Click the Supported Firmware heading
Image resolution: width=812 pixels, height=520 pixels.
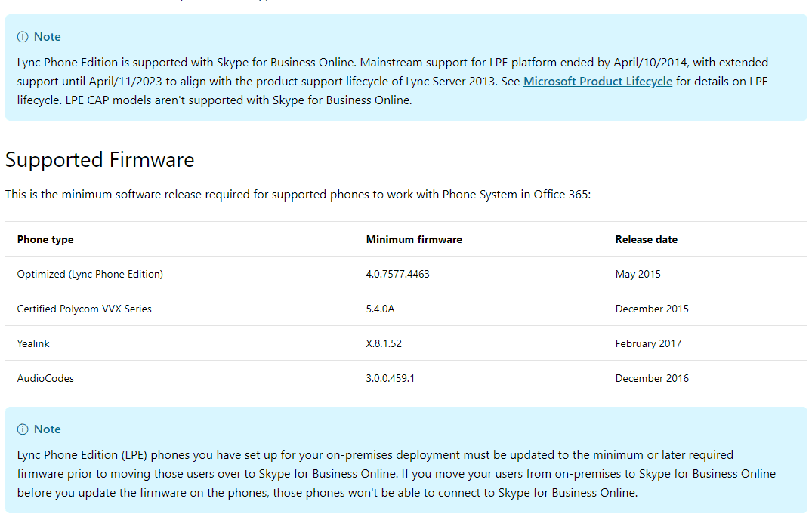(x=100, y=160)
